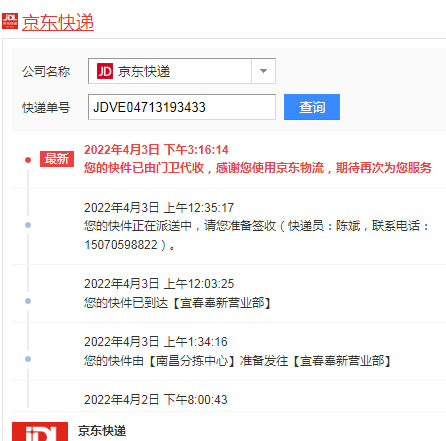Click courier phone number 15070598822
The image size is (446, 441).
click(121, 245)
